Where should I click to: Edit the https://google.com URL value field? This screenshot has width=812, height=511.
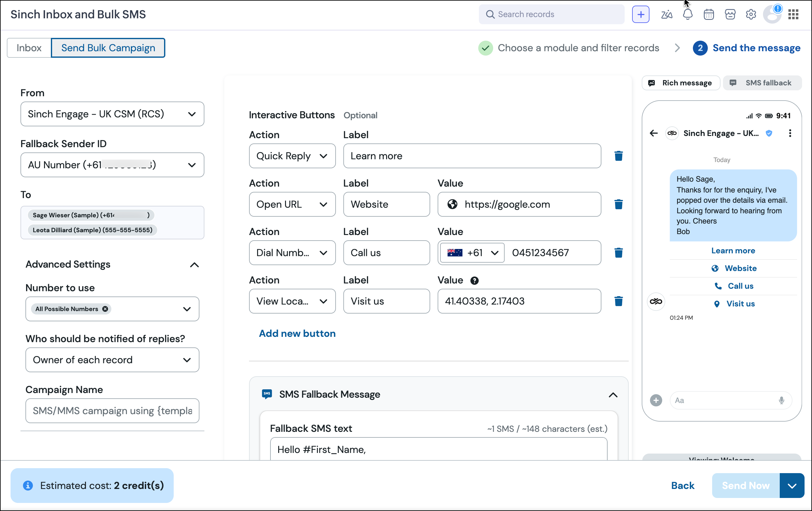(519, 204)
